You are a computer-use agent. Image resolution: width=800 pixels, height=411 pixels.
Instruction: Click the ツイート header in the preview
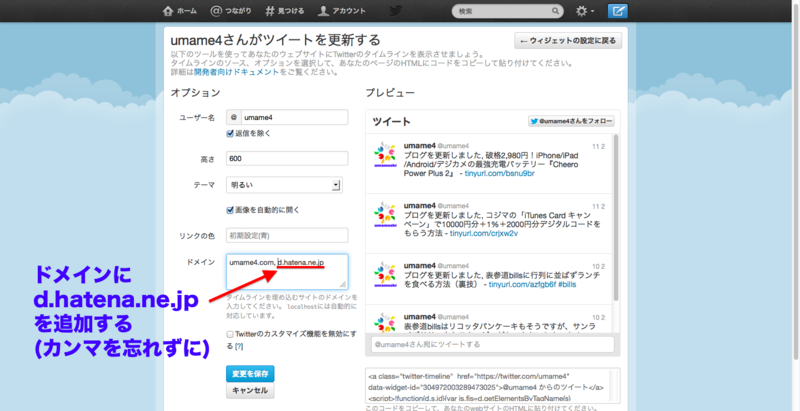(391, 122)
